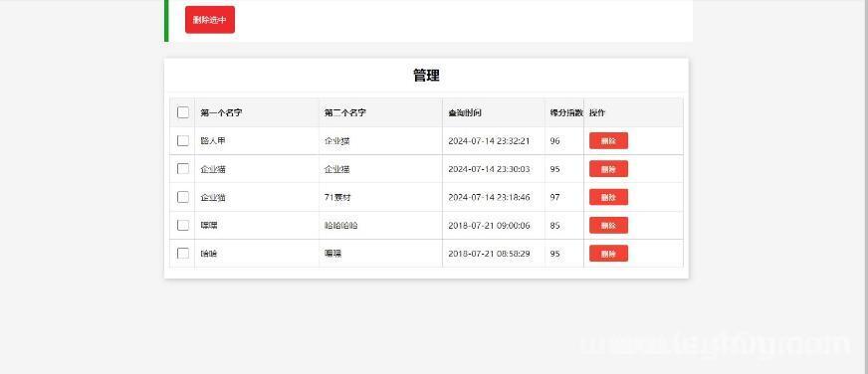
Task: Click the 哈哈哈哈 name cell
Action: point(341,226)
